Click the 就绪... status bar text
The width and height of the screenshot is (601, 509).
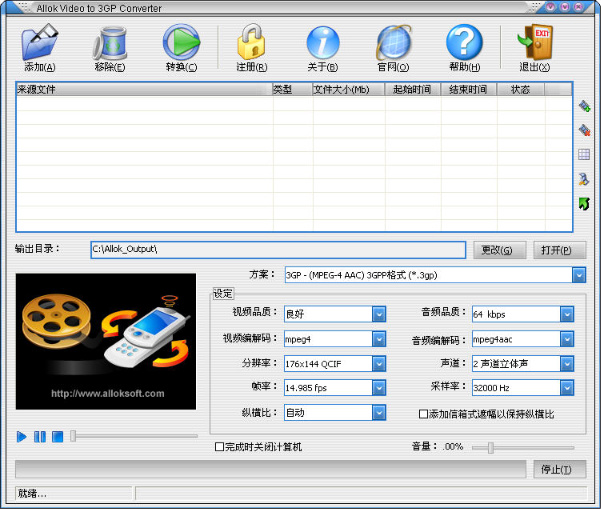coord(32,494)
